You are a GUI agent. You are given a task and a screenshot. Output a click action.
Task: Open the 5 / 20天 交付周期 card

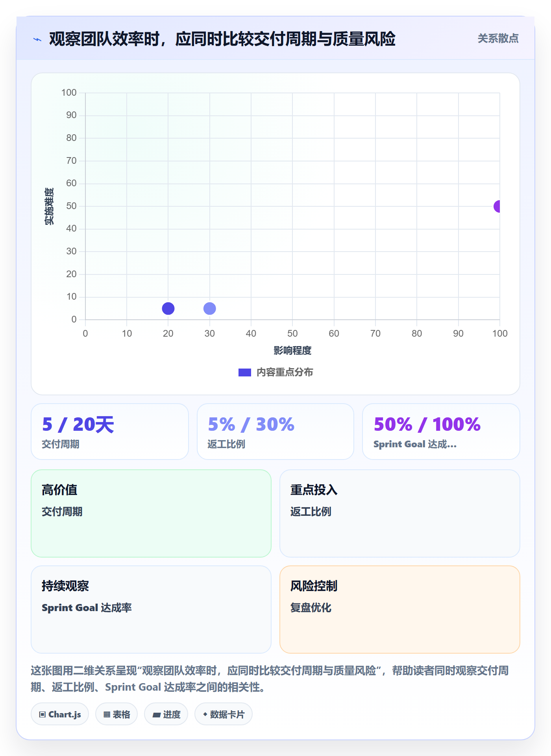[110, 432]
